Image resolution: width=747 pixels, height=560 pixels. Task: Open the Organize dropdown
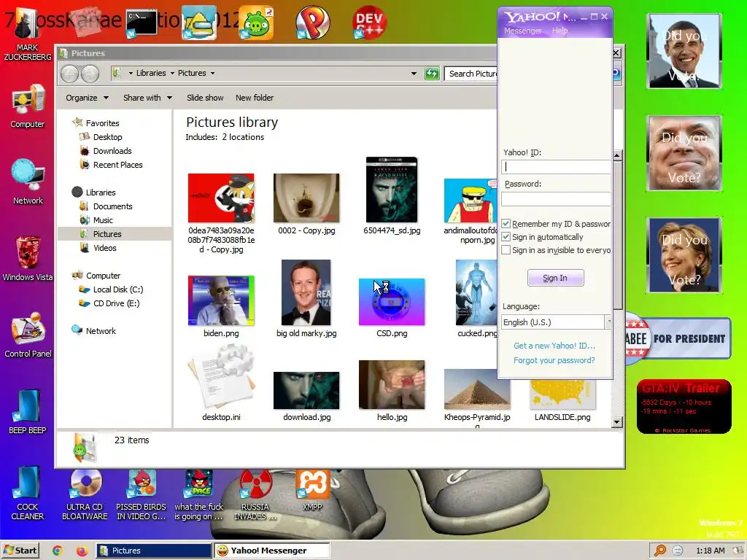tap(88, 98)
